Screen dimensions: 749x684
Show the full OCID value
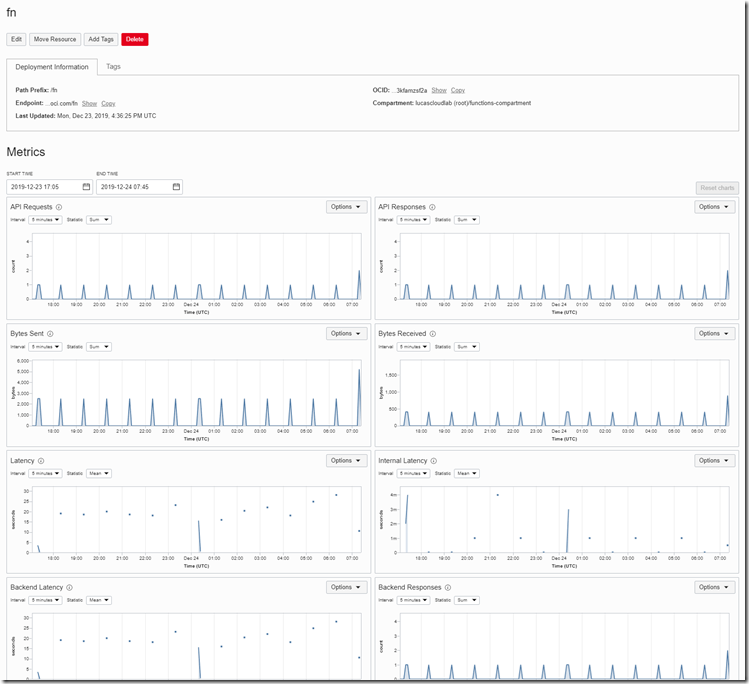point(438,90)
